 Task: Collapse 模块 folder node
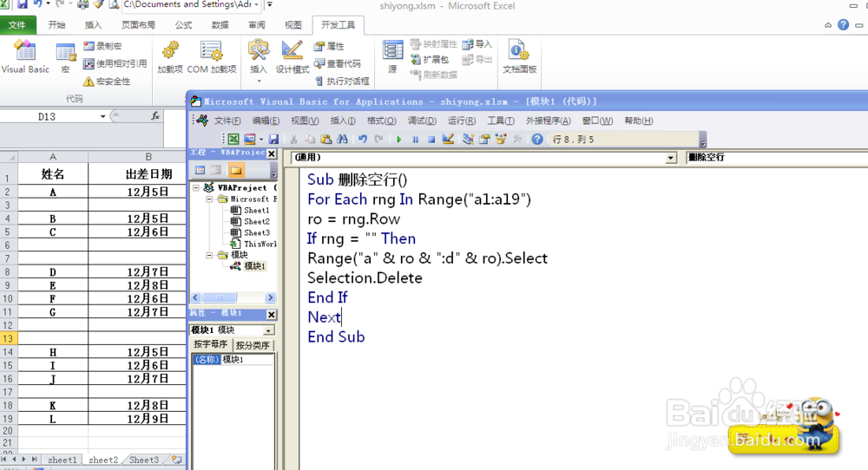[x=210, y=255]
